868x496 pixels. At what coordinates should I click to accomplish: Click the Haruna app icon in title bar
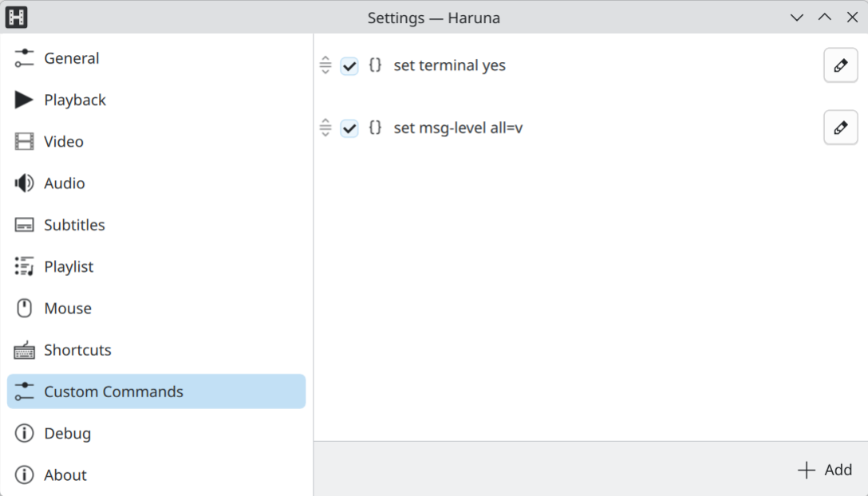point(16,17)
